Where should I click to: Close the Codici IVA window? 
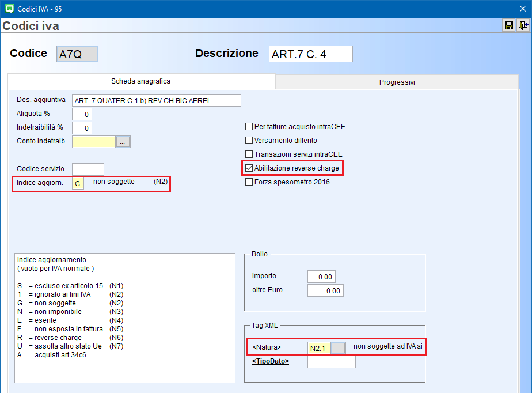[523, 8]
